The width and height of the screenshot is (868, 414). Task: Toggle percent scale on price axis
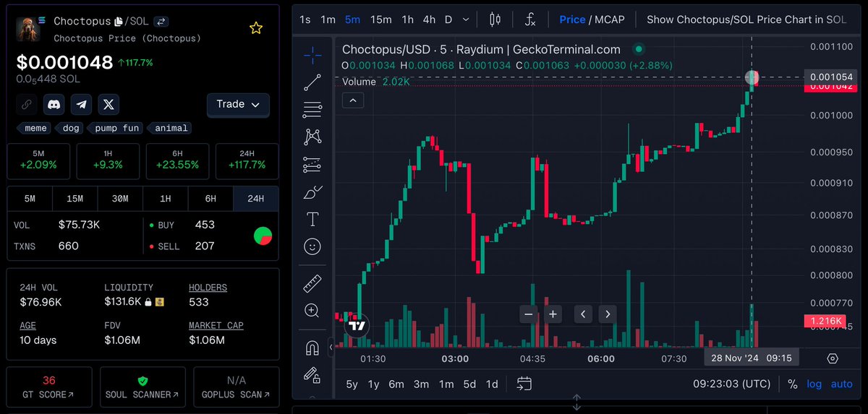[792, 384]
